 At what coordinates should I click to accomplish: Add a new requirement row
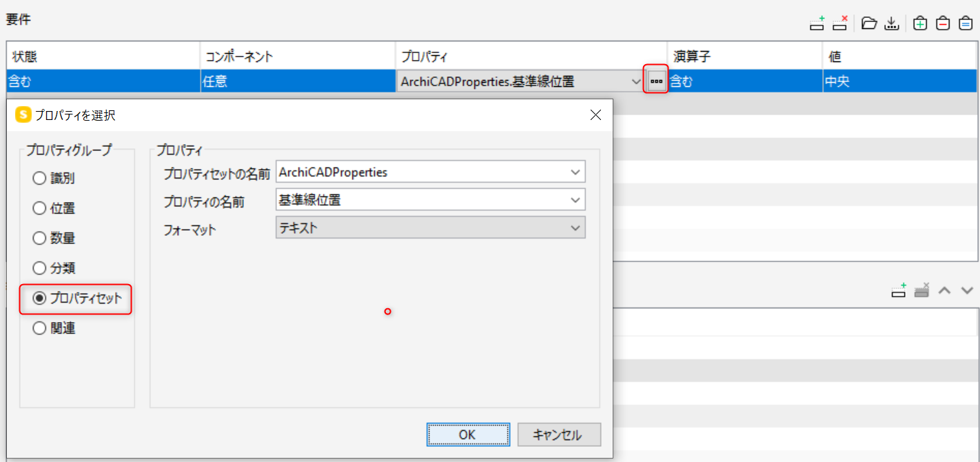point(817,24)
